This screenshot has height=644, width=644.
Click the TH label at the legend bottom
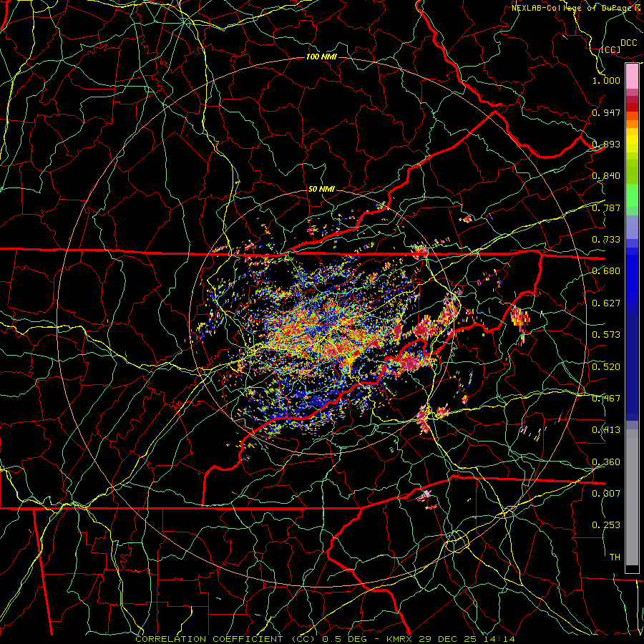615,557
